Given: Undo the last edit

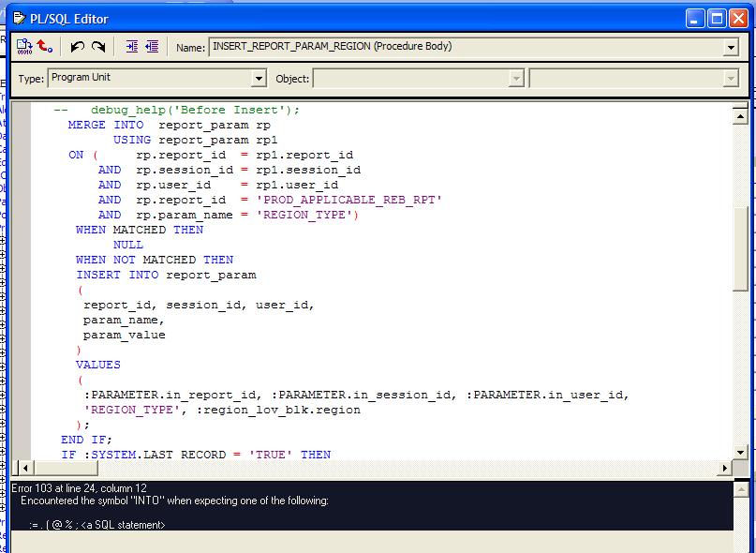Looking at the screenshot, I should (77, 47).
